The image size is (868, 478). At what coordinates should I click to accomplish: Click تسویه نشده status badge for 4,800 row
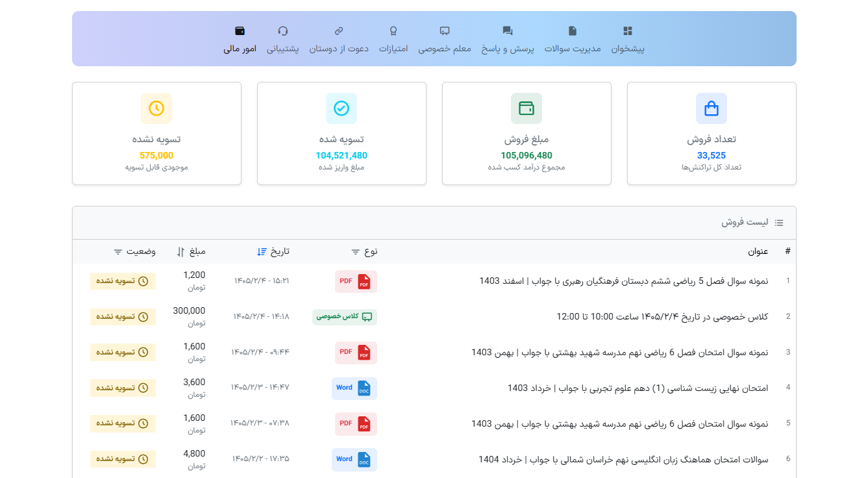pos(123,459)
